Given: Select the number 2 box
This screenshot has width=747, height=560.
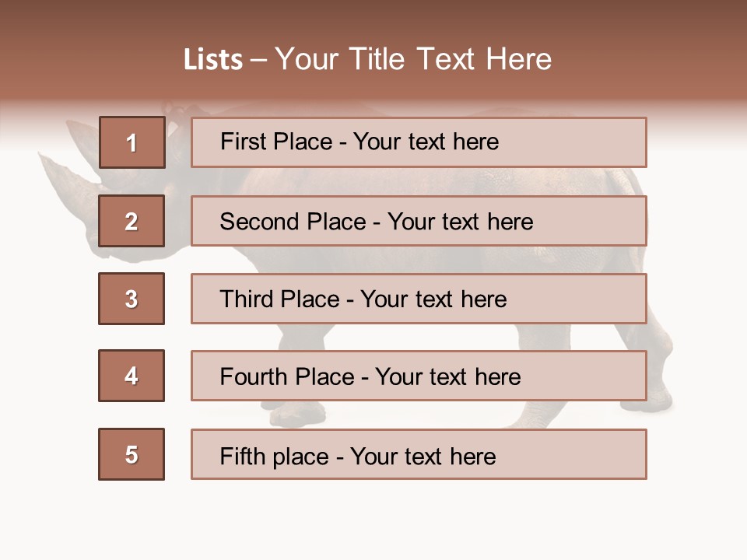Looking at the screenshot, I should [x=132, y=221].
